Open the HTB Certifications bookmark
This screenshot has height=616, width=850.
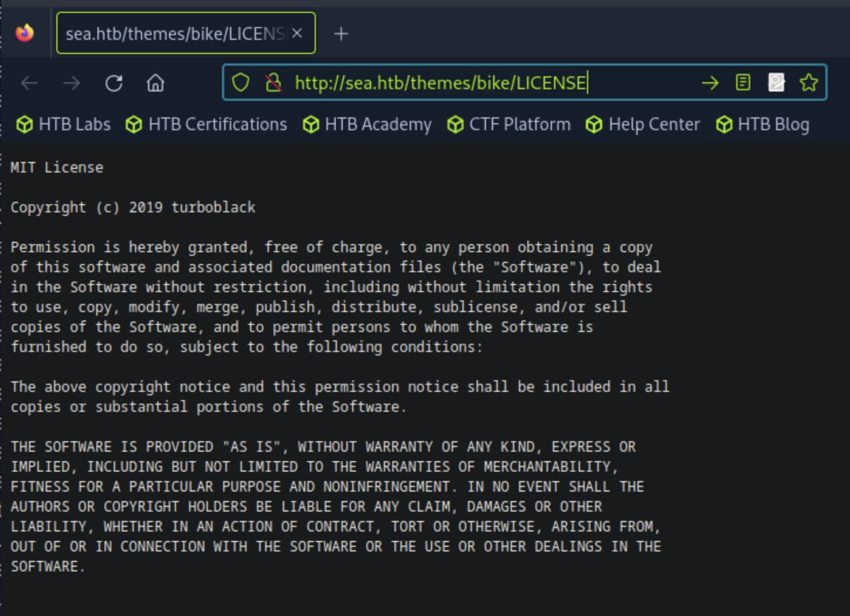(207, 124)
